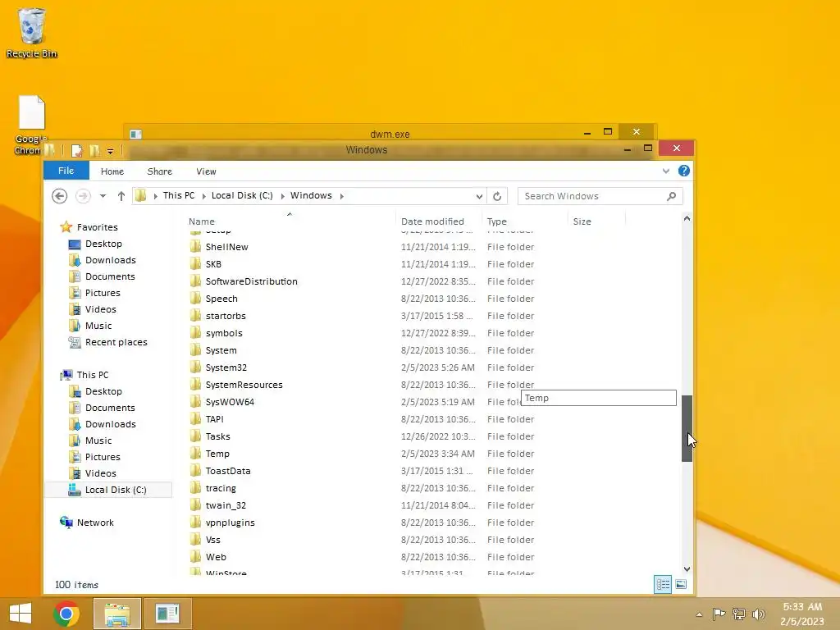This screenshot has height=630, width=840.
Task: Click the taskbar clock showing 5:33 AM
Action: [802, 614]
